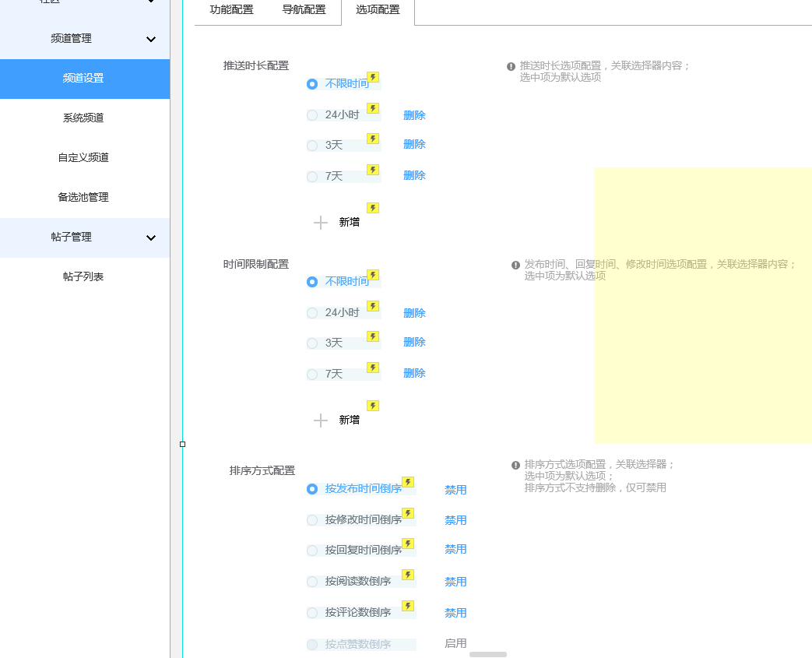Click 启用 next to 按点赞数倒序
The width and height of the screenshot is (812, 658).
455,644
